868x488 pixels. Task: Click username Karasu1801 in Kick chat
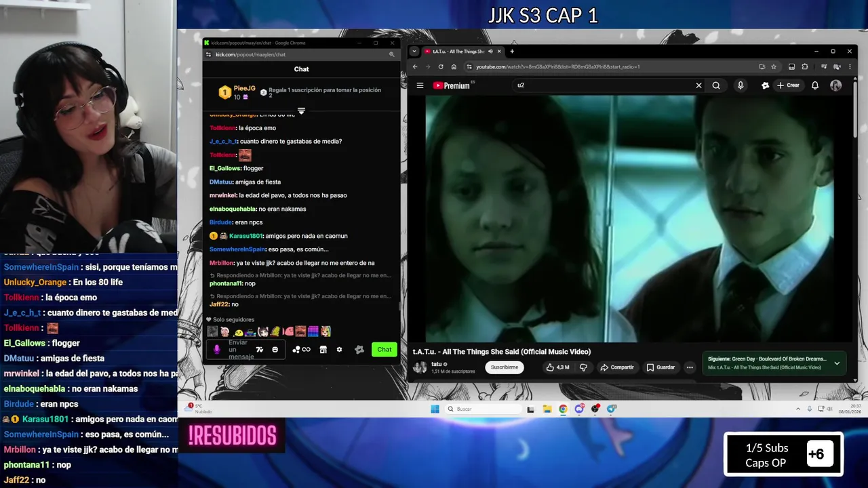pyautogui.click(x=246, y=236)
